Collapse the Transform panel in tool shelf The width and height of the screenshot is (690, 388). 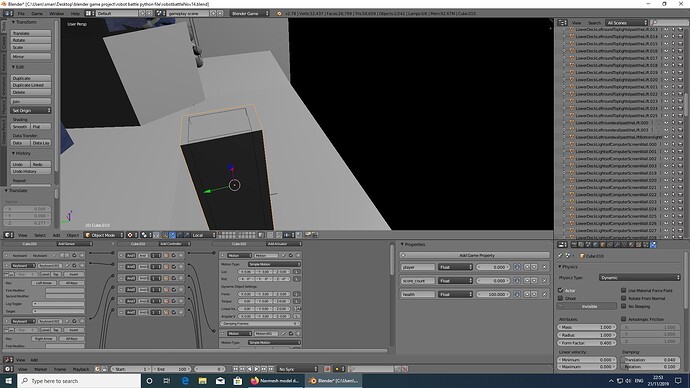[25, 22]
